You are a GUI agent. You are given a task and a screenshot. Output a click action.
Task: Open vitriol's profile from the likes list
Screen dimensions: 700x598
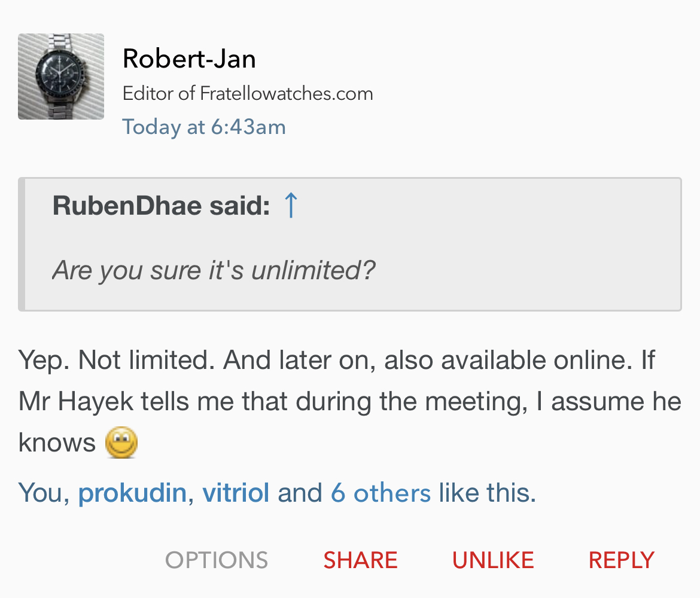coord(236,493)
